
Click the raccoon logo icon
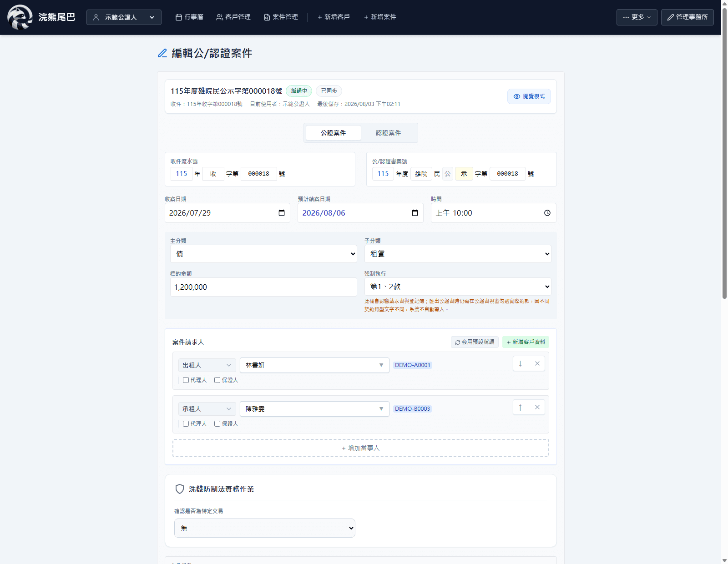[20, 17]
